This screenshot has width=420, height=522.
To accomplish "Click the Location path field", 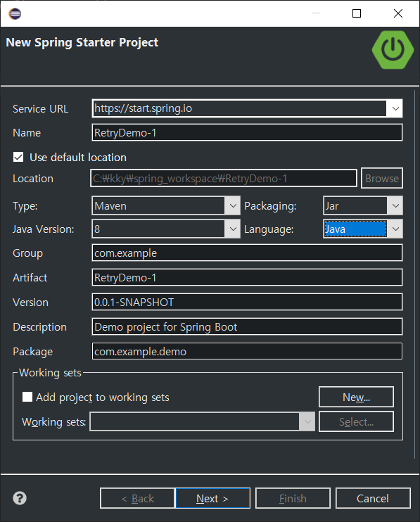I will [224, 179].
